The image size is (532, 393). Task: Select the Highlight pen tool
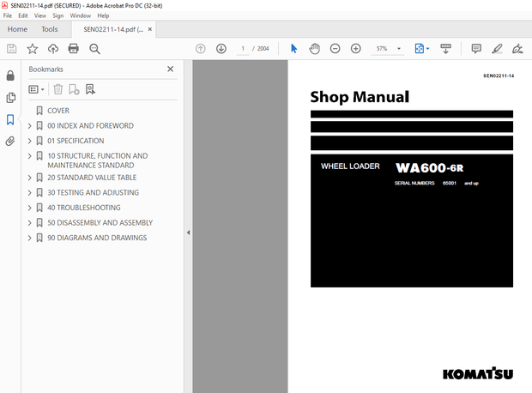497,49
